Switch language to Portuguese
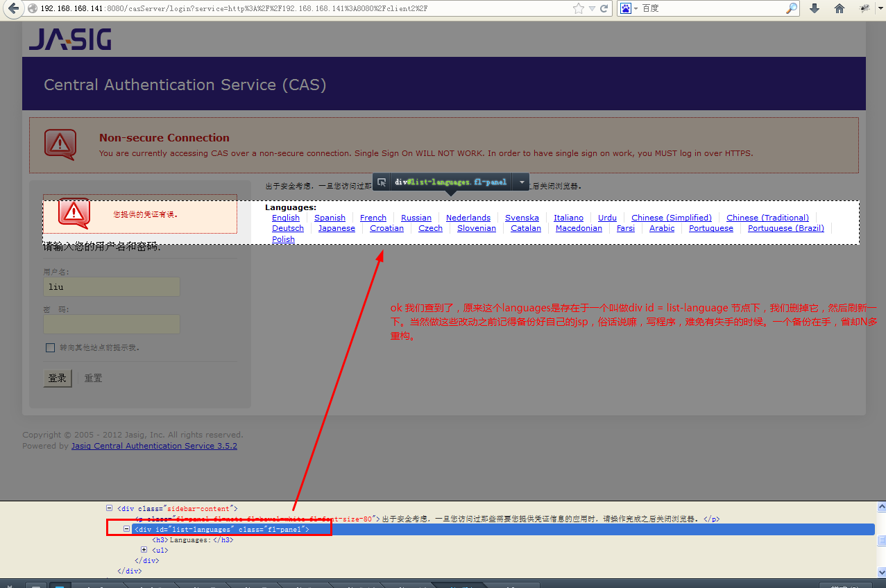Image resolution: width=886 pixels, height=588 pixels. coord(711,228)
